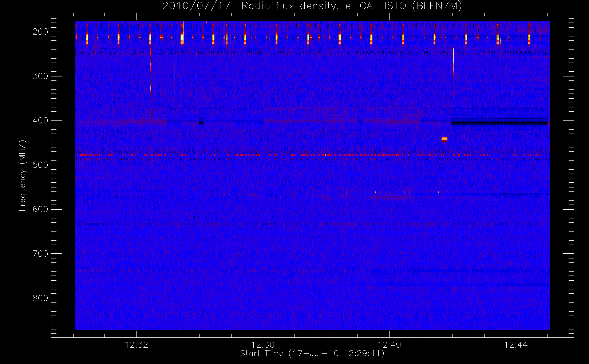Click the 300 frequency tick label

(x=40, y=76)
